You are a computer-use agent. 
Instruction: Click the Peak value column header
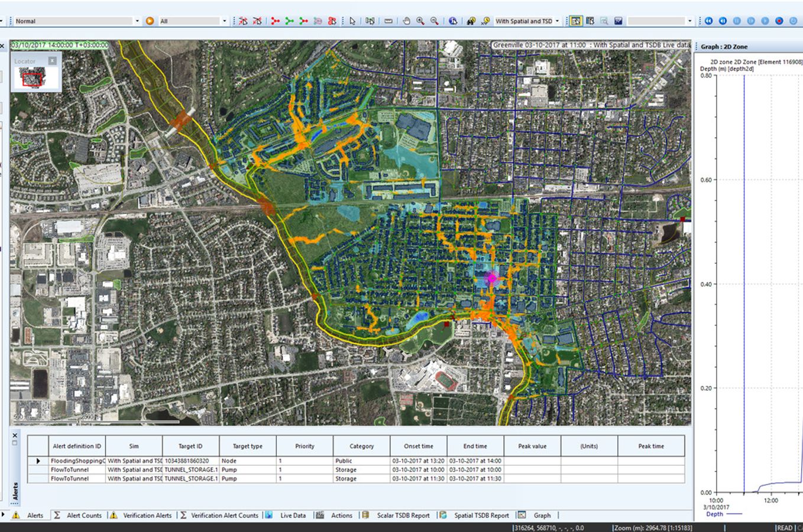[532, 446]
